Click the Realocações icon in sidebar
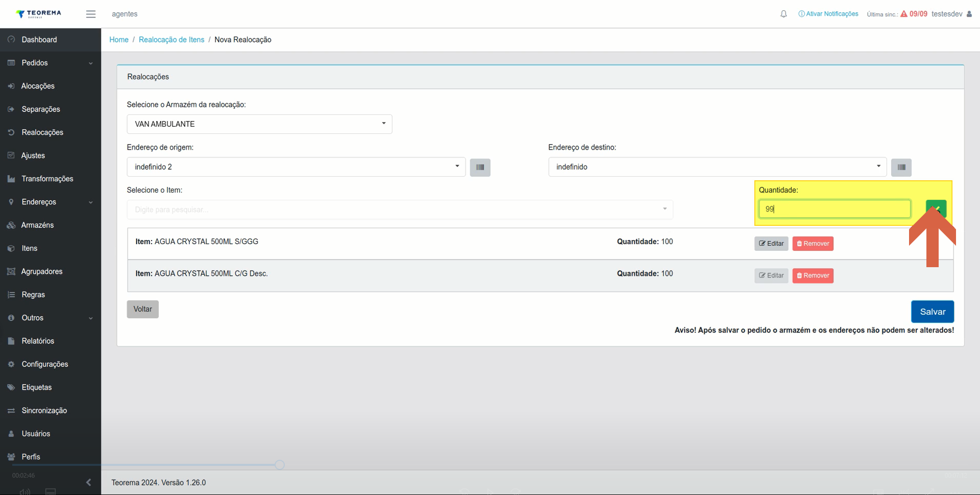The height and width of the screenshot is (495, 980). 11,132
